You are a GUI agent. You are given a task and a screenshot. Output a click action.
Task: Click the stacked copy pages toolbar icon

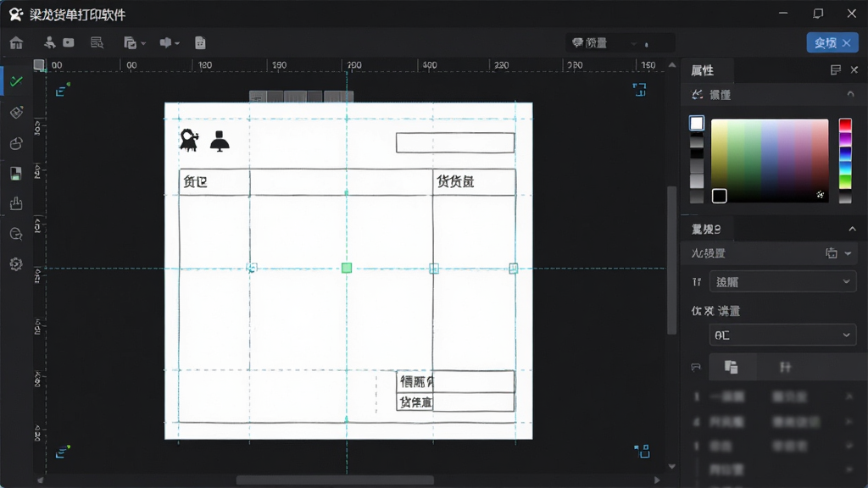point(130,42)
